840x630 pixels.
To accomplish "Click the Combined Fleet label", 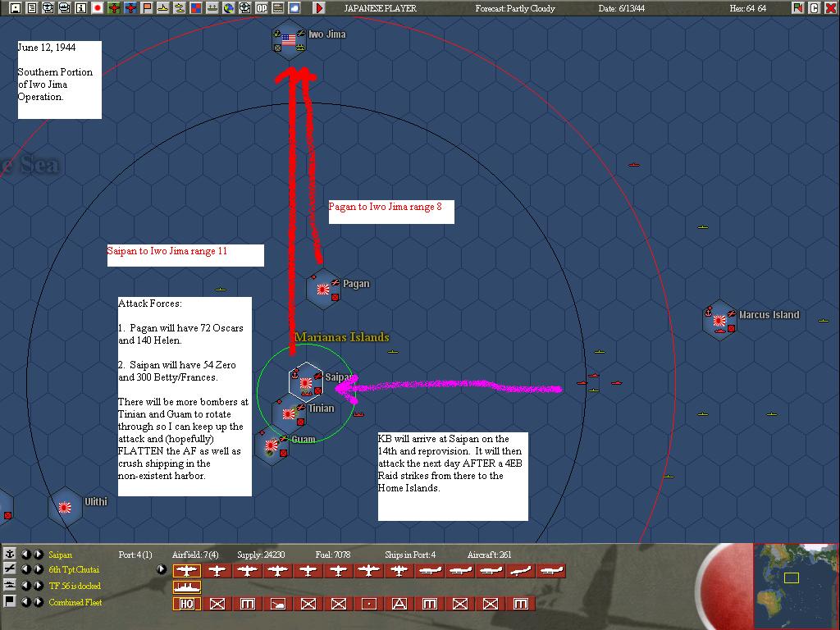I will click(75, 602).
